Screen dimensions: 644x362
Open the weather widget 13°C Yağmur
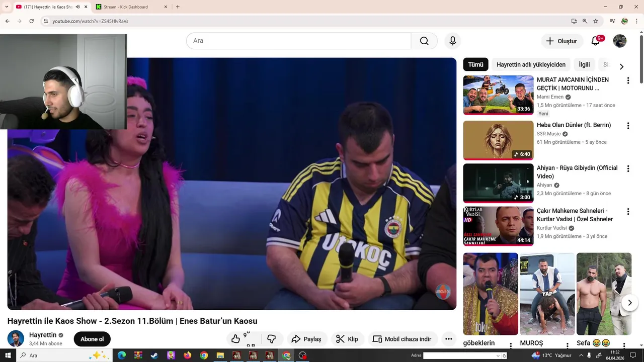tap(552, 355)
